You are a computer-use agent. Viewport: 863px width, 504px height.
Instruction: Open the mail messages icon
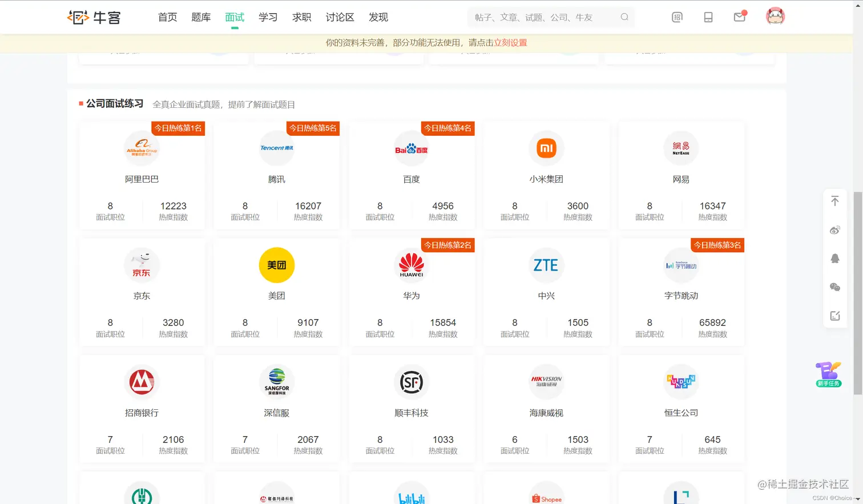[x=740, y=17]
